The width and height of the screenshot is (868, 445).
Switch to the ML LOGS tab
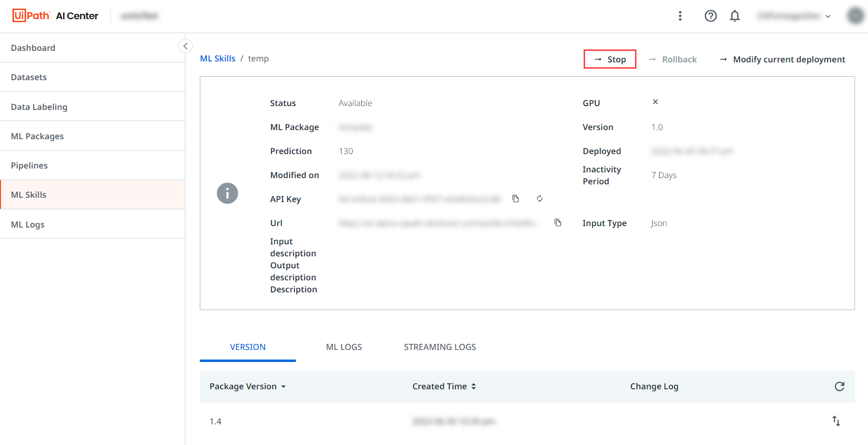(x=344, y=347)
